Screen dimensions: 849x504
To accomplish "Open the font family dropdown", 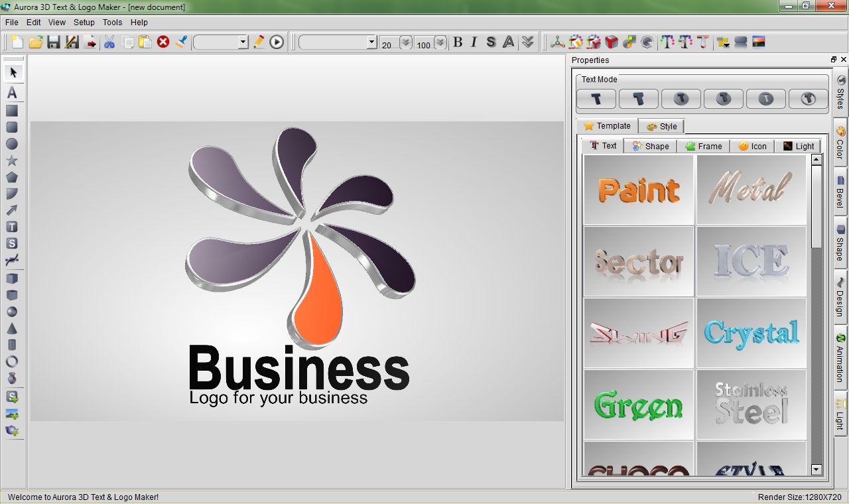I will point(371,42).
